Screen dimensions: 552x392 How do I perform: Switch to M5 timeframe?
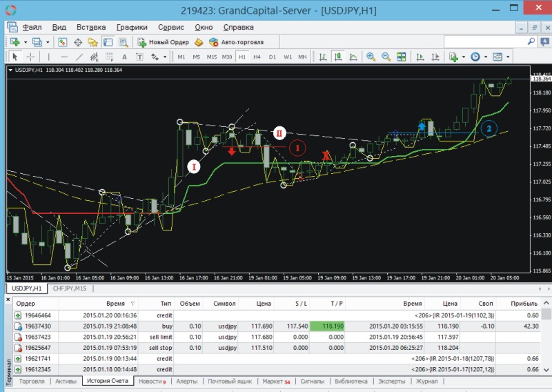(x=197, y=57)
